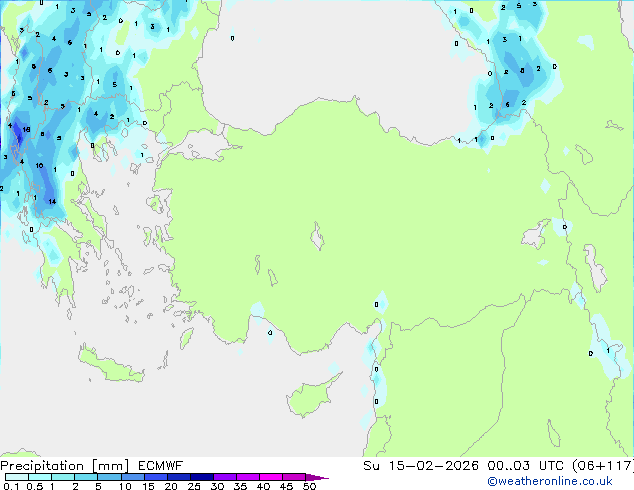Click the legend's above-50 arrow tip
The width and height of the screenshot is (634, 490).
pos(317,477)
